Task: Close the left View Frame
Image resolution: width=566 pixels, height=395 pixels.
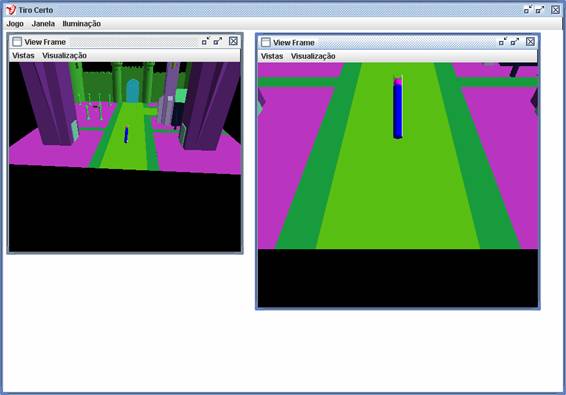Action: tap(234, 41)
